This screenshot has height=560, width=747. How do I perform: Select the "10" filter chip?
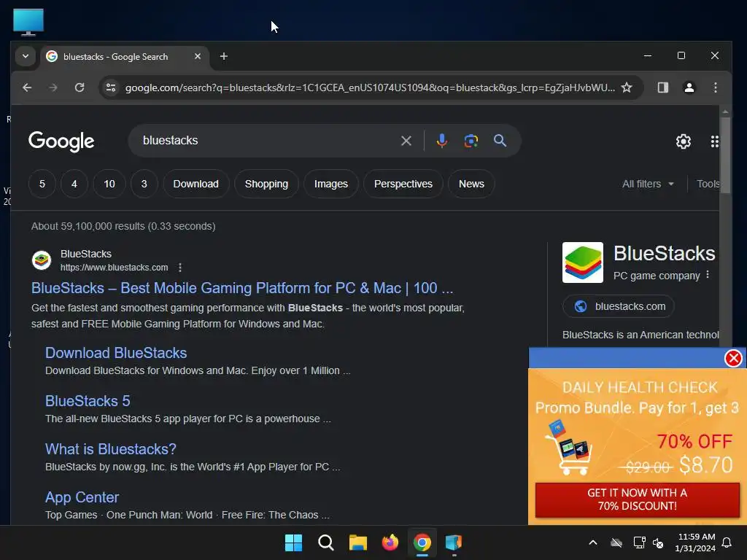point(109,184)
